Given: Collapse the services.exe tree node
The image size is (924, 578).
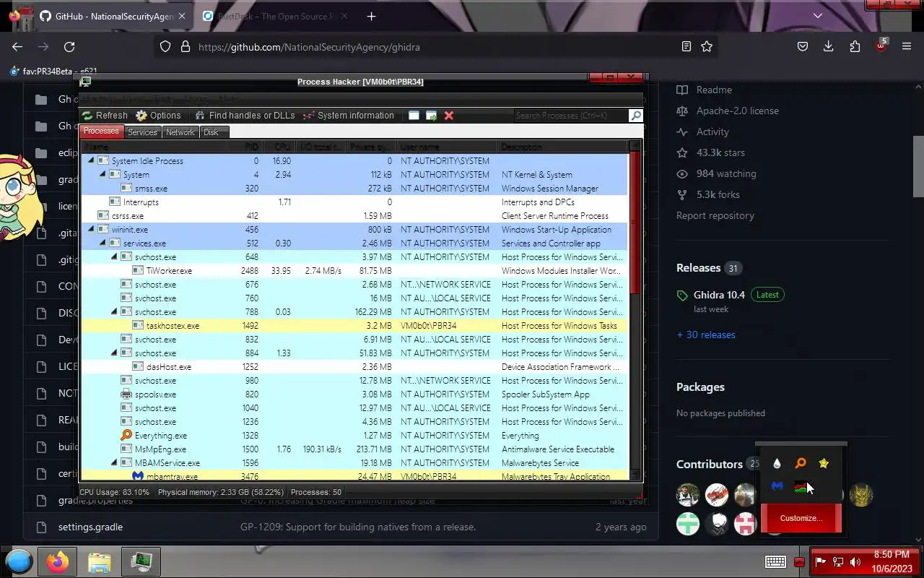Looking at the screenshot, I should point(103,243).
